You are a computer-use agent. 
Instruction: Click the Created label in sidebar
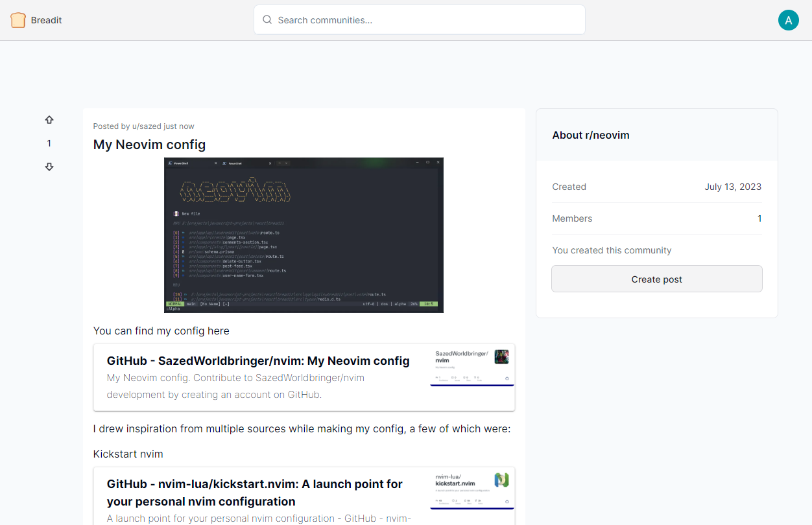coord(569,187)
